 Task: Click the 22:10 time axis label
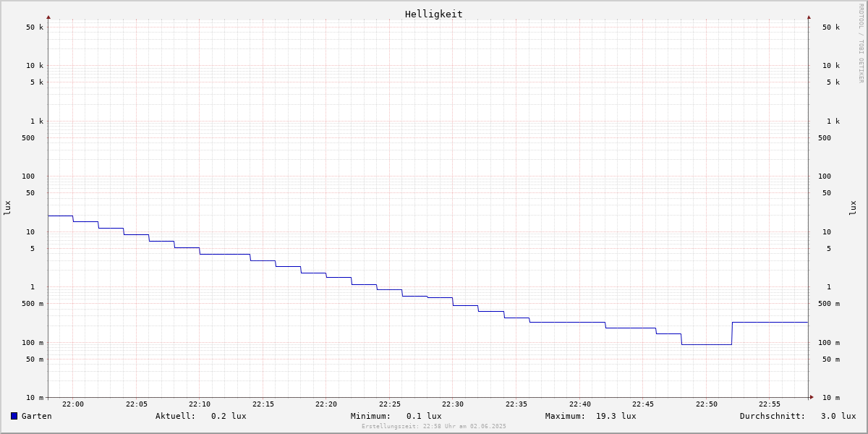coord(200,404)
